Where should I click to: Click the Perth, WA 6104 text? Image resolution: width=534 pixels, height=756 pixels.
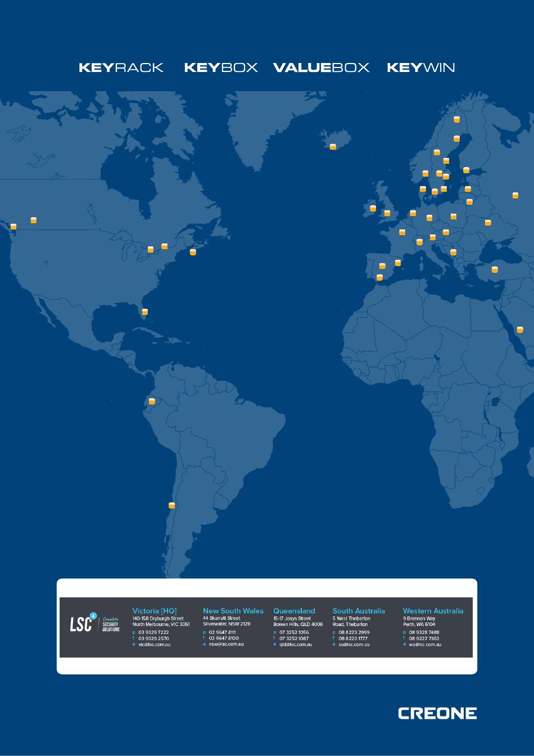(419, 624)
